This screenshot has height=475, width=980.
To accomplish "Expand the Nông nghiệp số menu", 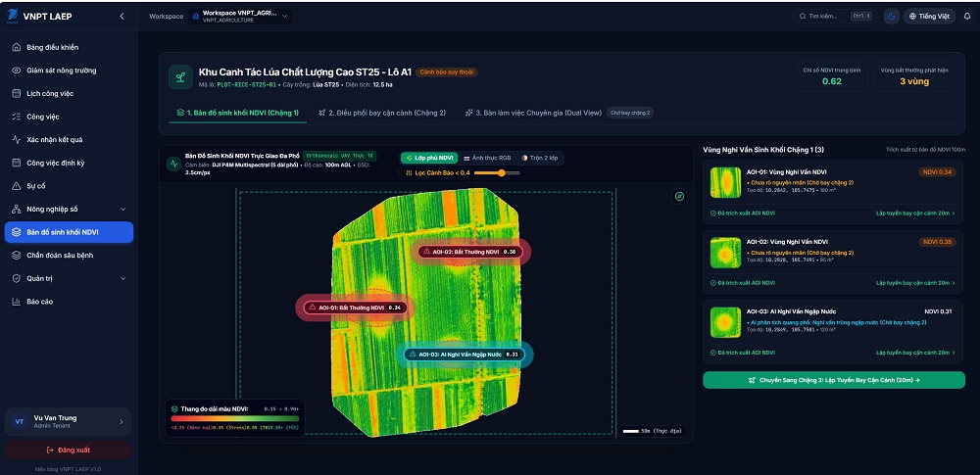I will [x=69, y=210].
